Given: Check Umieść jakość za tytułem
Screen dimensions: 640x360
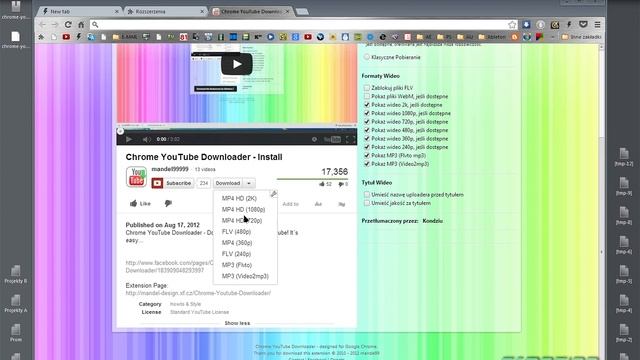Looking at the screenshot, I should pos(367,203).
